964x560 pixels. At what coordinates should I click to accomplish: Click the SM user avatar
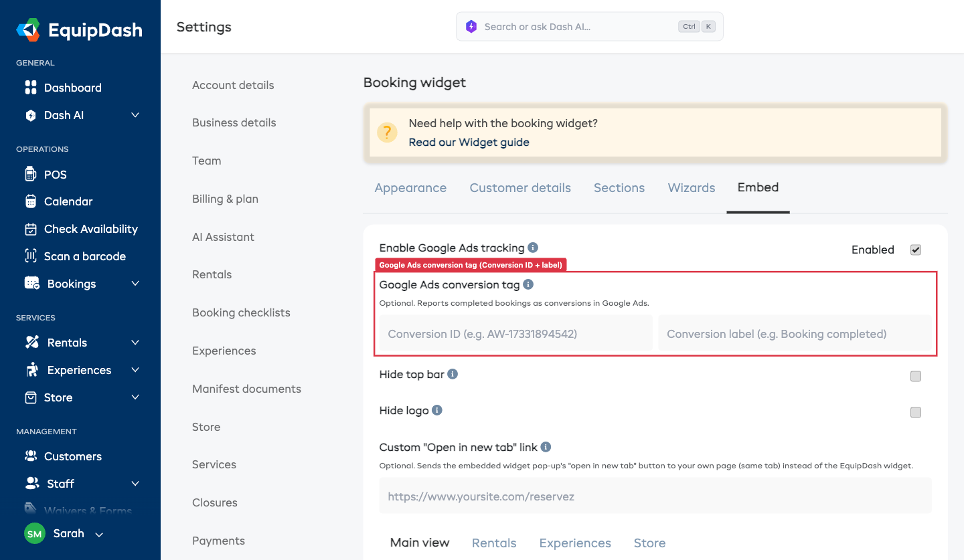[34, 533]
